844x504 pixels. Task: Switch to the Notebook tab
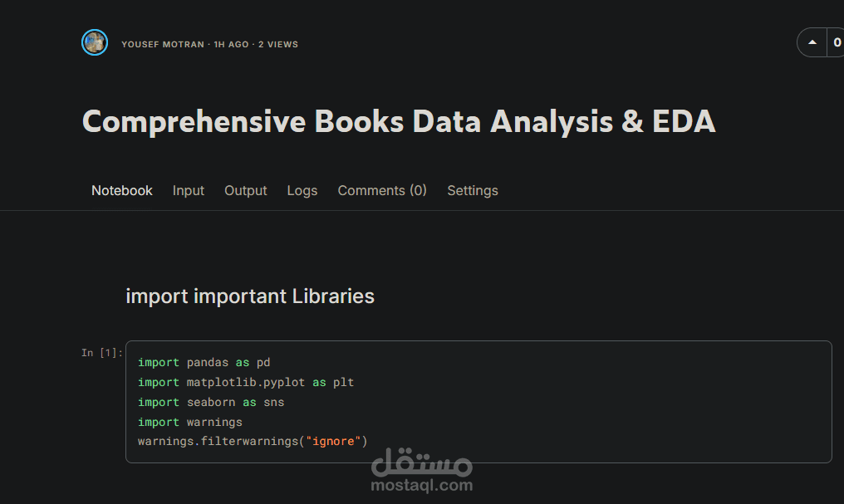[x=121, y=190]
